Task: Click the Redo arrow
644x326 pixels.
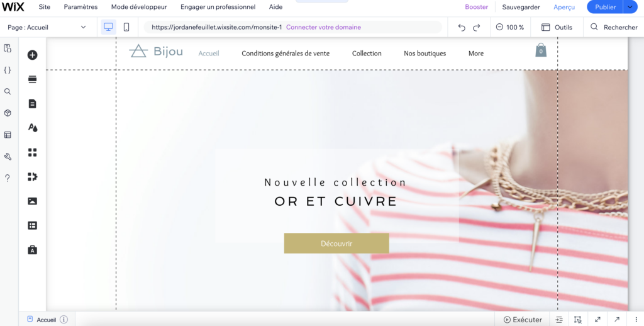Action: tap(477, 28)
